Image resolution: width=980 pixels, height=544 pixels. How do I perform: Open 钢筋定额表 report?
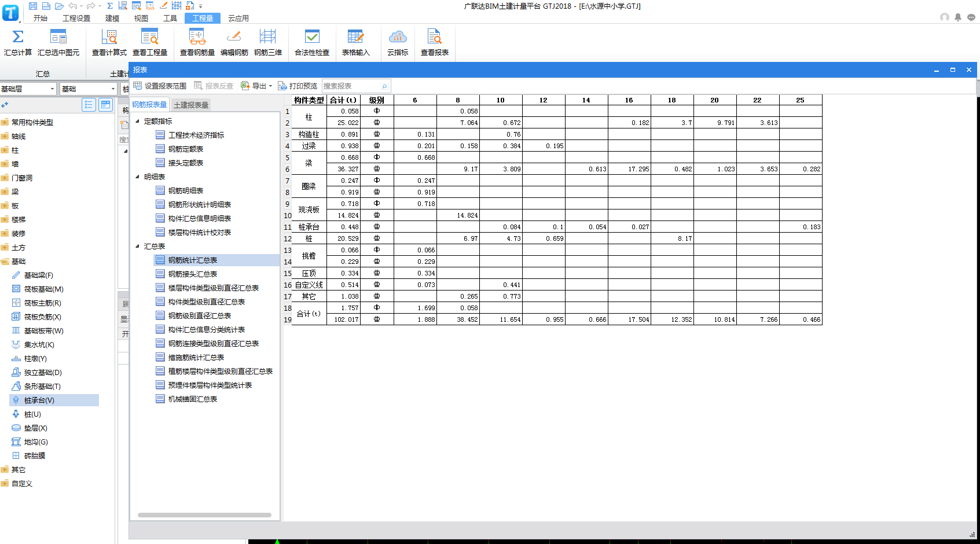point(186,149)
